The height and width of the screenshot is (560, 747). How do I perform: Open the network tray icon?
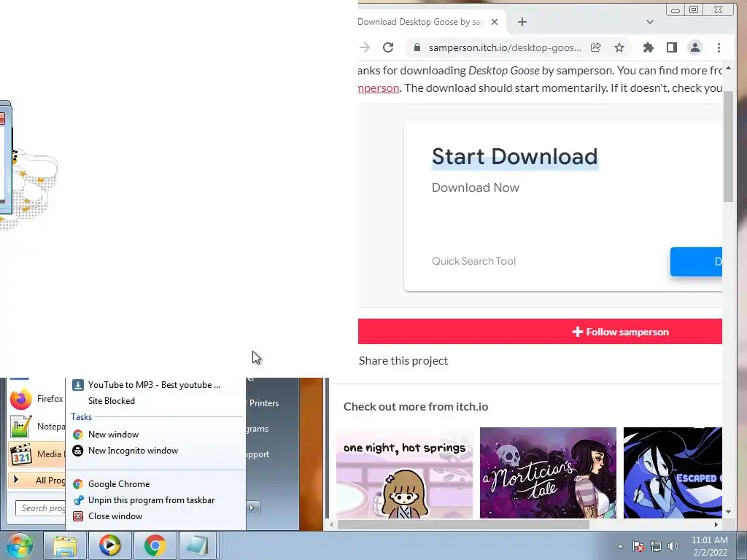(x=656, y=546)
